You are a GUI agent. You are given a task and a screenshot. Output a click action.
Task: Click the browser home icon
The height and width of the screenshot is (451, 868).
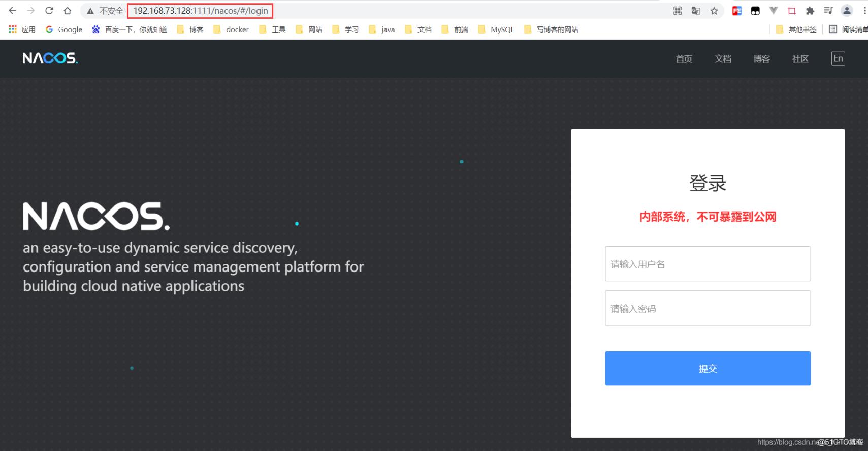67,11
